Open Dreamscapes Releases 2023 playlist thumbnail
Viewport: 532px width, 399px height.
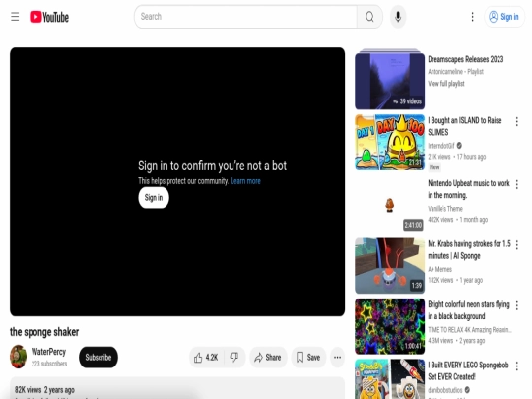tap(389, 80)
